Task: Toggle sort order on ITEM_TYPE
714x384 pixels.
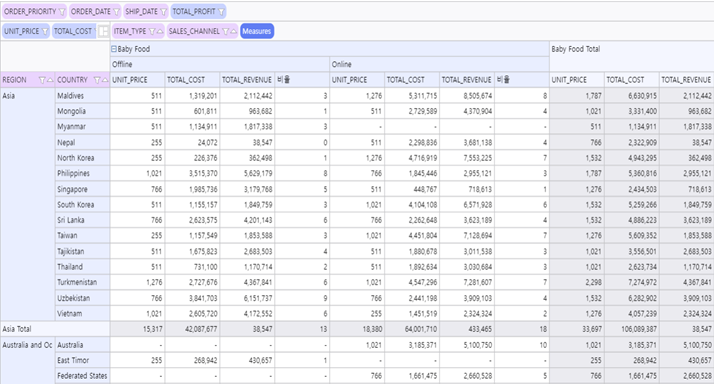Action: point(159,31)
